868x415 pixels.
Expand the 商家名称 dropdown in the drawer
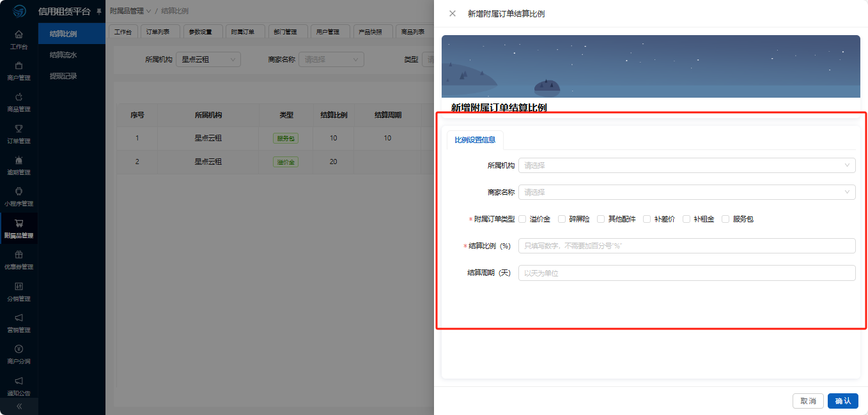pos(686,192)
